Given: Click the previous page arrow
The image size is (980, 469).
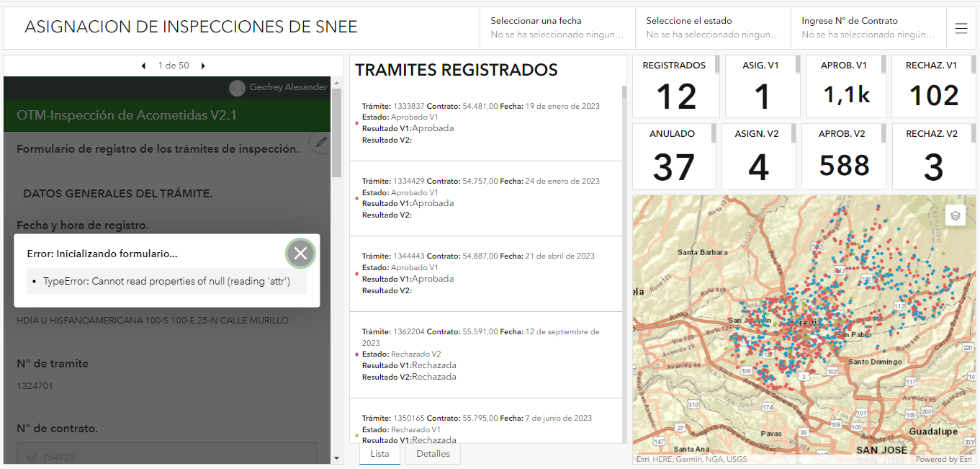Looking at the screenshot, I should (x=143, y=65).
